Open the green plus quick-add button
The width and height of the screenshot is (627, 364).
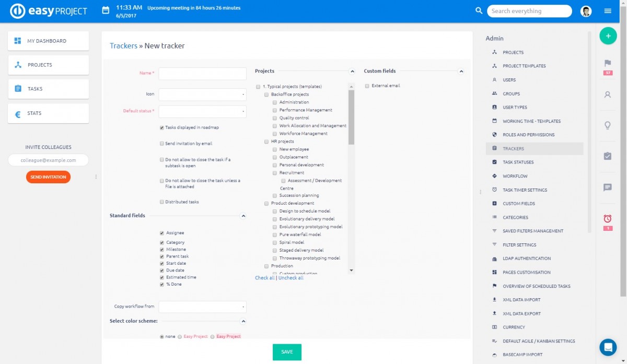click(x=608, y=36)
